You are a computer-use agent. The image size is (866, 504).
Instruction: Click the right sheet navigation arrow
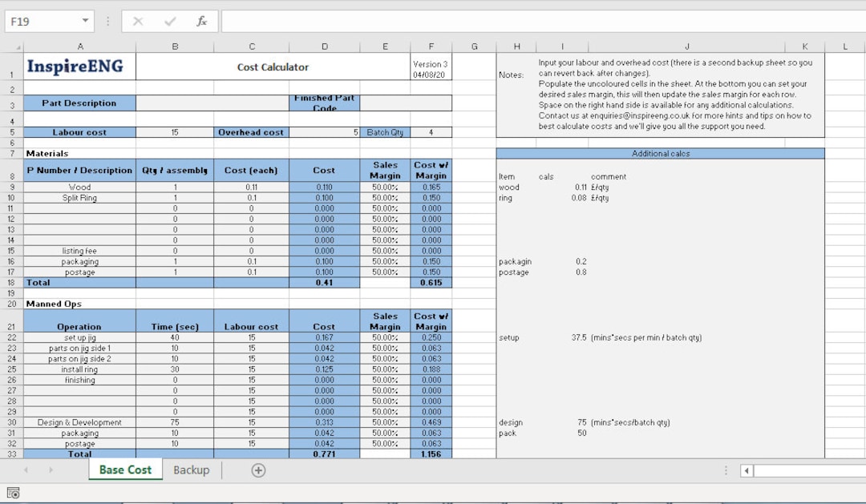[50, 470]
